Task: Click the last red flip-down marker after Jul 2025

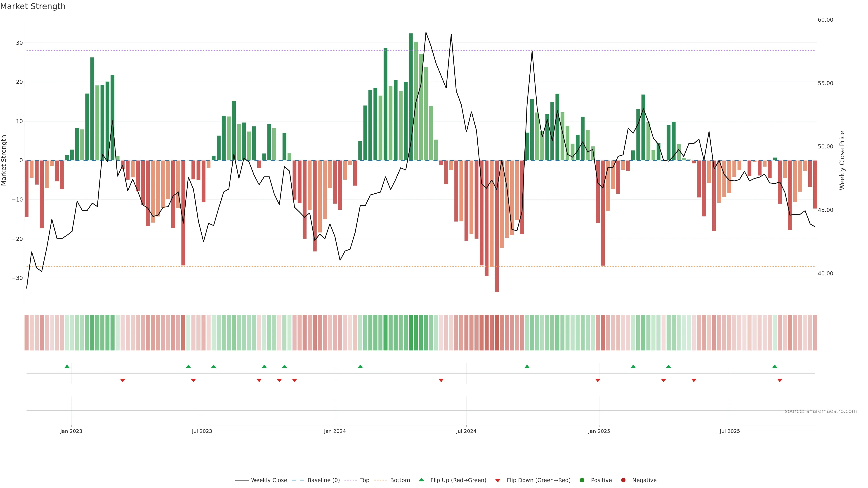Action: coord(780,380)
